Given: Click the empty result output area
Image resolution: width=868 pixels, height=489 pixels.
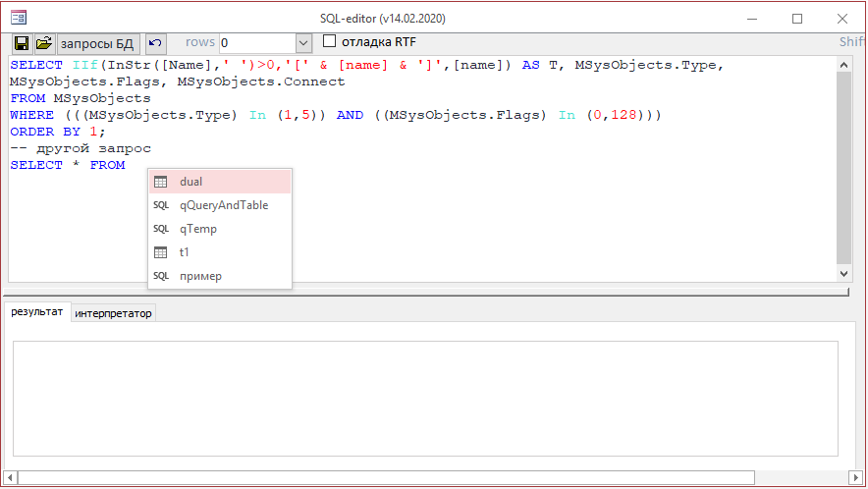Looking at the screenshot, I should click(x=424, y=398).
